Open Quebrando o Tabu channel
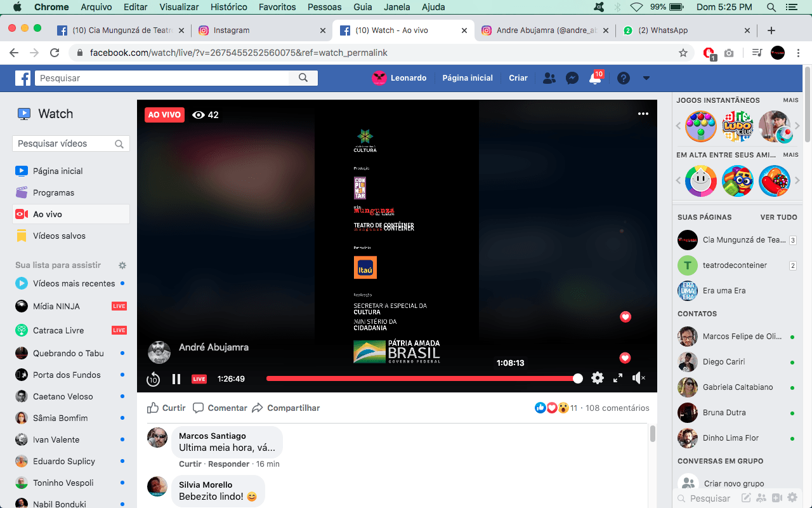 coord(71,353)
